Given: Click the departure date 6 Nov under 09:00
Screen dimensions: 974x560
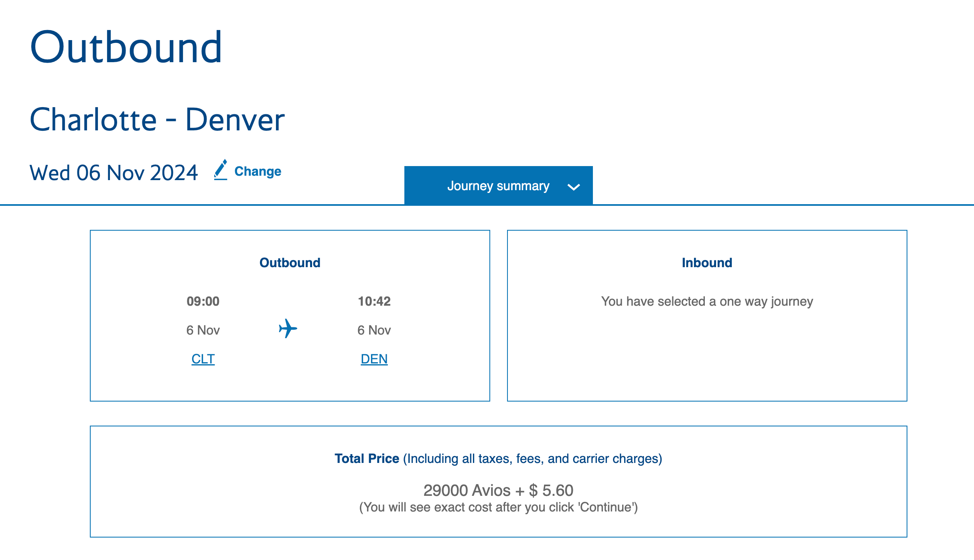Looking at the screenshot, I should 203,330.
